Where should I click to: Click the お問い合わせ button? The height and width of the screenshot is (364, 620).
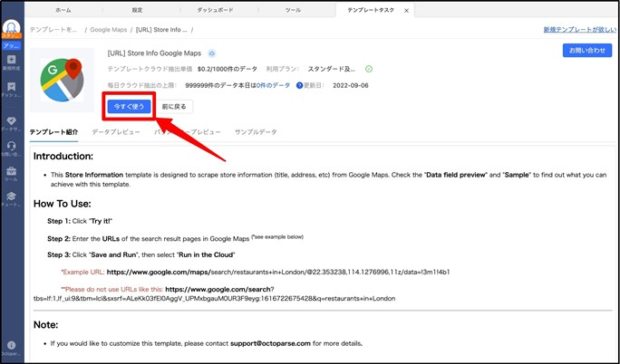click(587, 51)
